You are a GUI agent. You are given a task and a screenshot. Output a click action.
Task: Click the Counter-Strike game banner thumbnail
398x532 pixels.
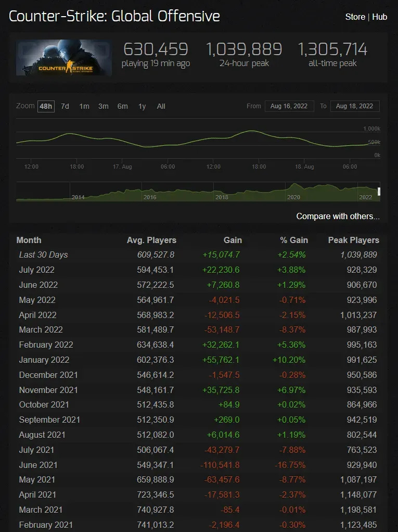point(64,57)
